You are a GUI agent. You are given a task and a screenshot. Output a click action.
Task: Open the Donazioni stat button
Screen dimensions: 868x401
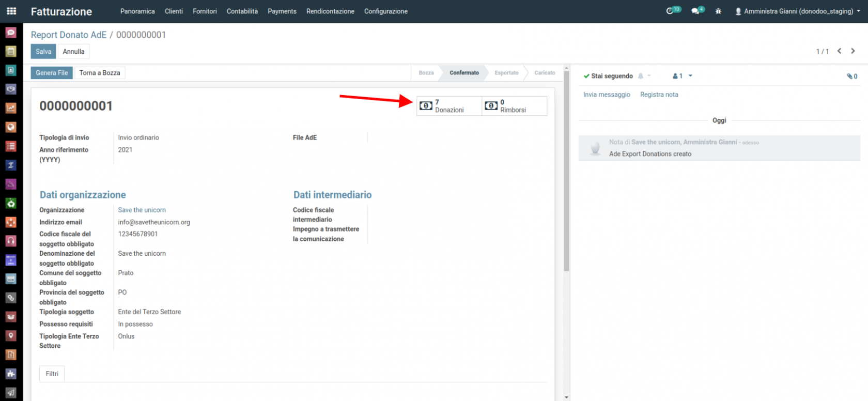pyautogui.click(x=449, y=106)
